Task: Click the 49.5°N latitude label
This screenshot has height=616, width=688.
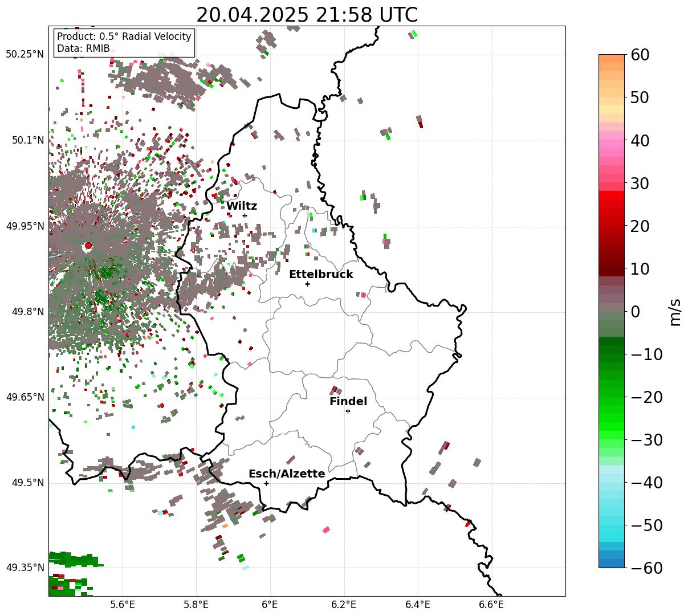Action: point(28,483)
